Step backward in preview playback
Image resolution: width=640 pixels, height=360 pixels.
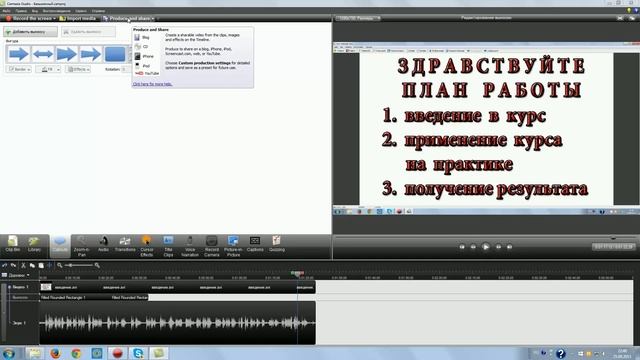coord(473,247)
